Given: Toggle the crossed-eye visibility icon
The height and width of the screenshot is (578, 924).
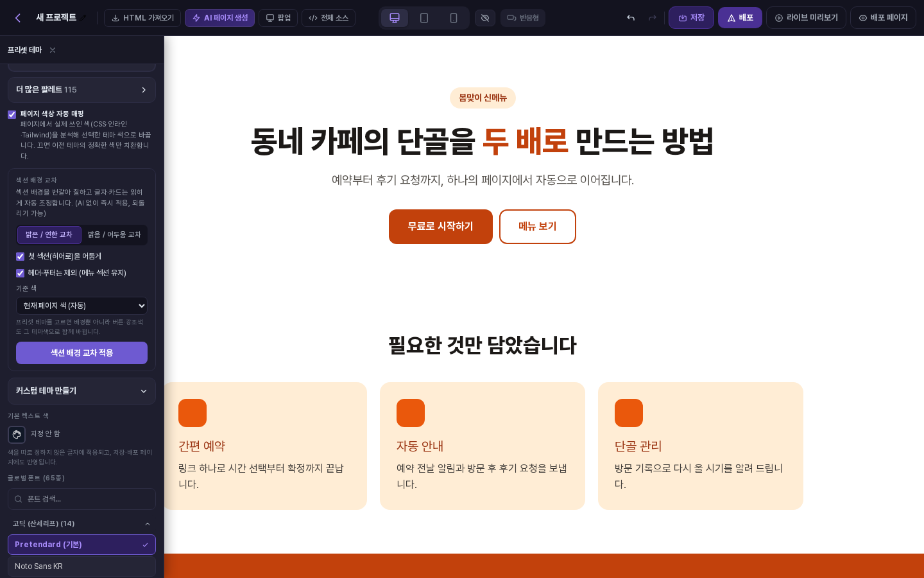Looking at the screenshot, I should [485, 18].
